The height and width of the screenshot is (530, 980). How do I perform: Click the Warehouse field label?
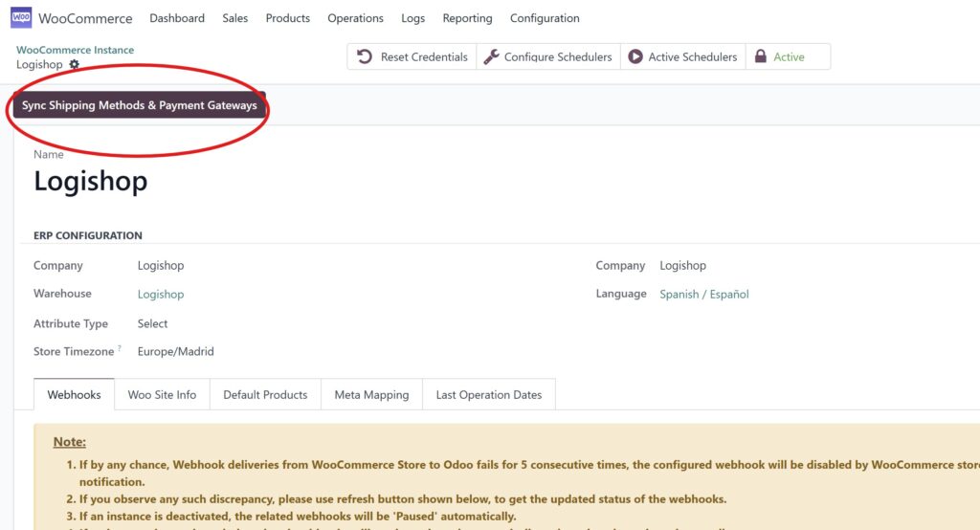pos(62,293)
